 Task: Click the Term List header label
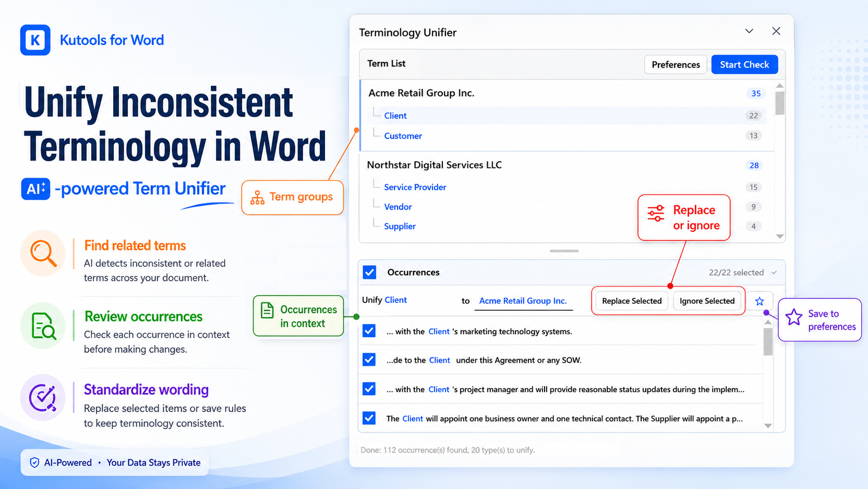coord(386,63)
